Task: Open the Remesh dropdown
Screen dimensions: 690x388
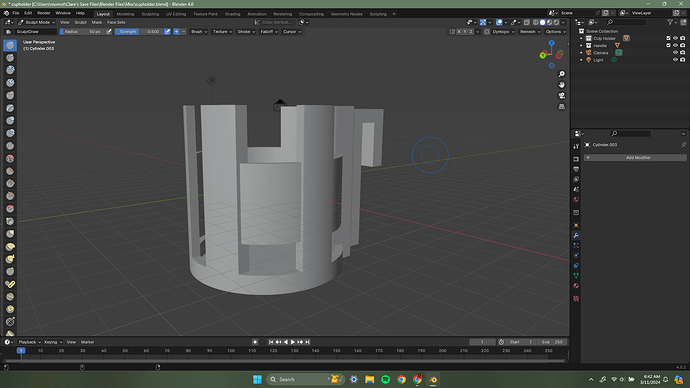Action: coord(530,32)
